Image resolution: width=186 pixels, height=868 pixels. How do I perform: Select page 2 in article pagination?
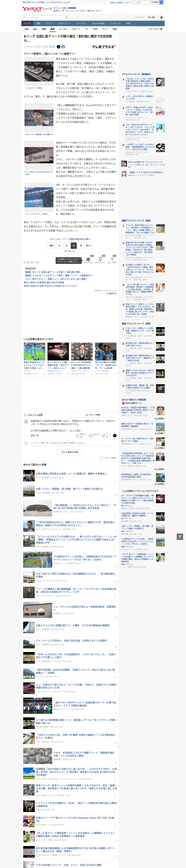pyautogui.click(x=66, y=246)
